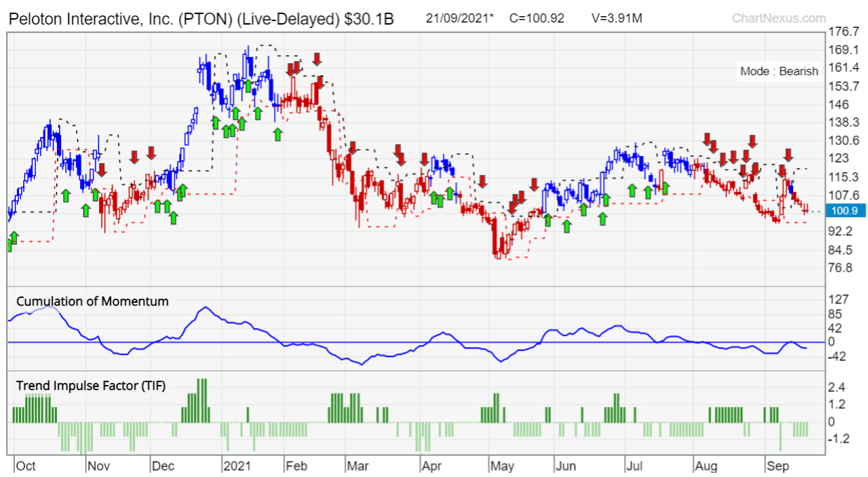Viewport: 868px width, 477px height.
Task: Click the volume V=3.91M readout
Action: coord(616,18)
